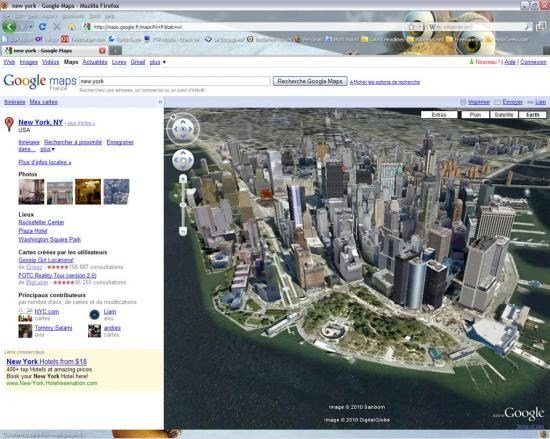This screenshot has width=550, height=439.
Task: Open the first New York photo thumbnail
Action: pyautogui.click(x=32, y=192)
